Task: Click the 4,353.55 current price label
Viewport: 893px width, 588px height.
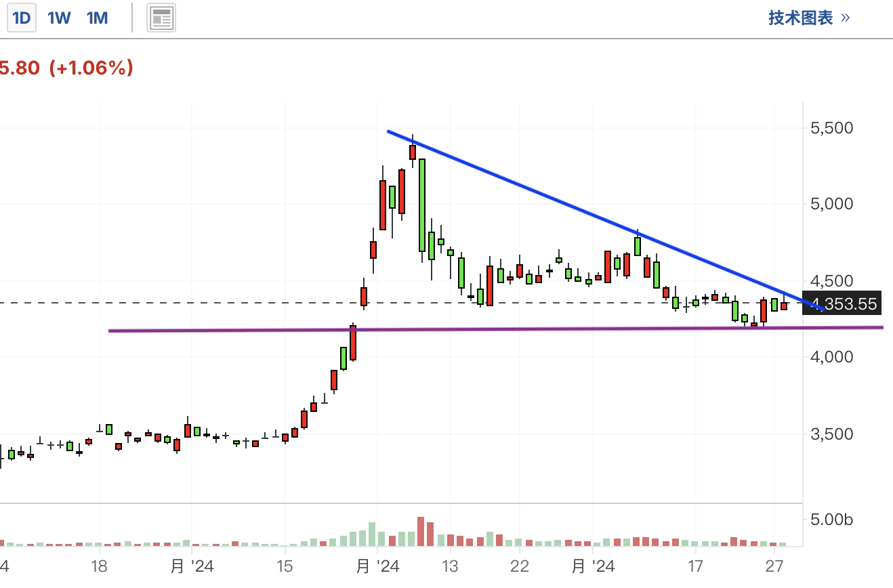Action: [841, 304]
